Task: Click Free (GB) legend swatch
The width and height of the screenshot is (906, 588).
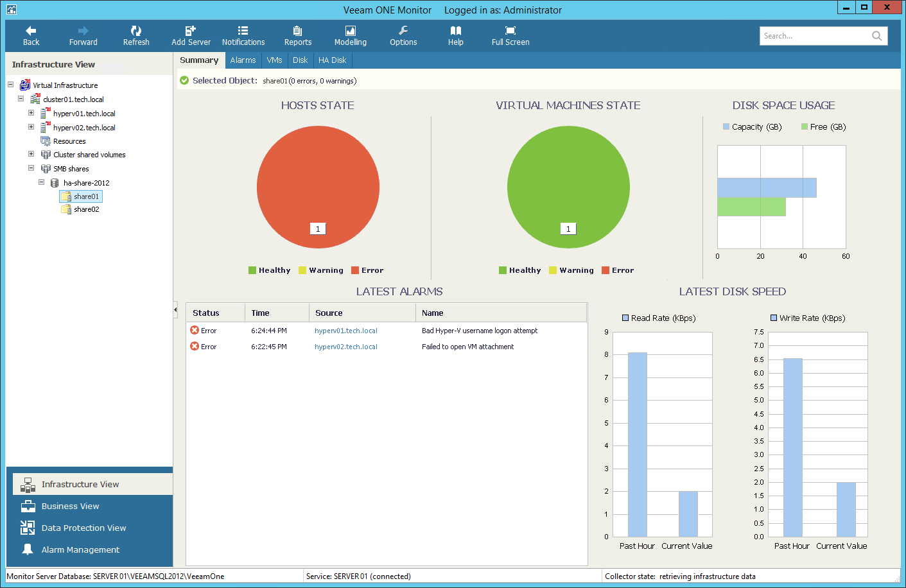Action: pos(805,126)
